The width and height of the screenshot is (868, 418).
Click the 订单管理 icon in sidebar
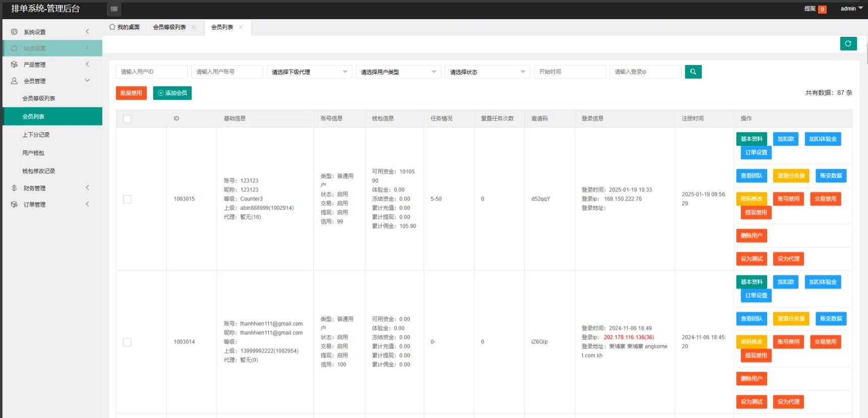[14, 204]
